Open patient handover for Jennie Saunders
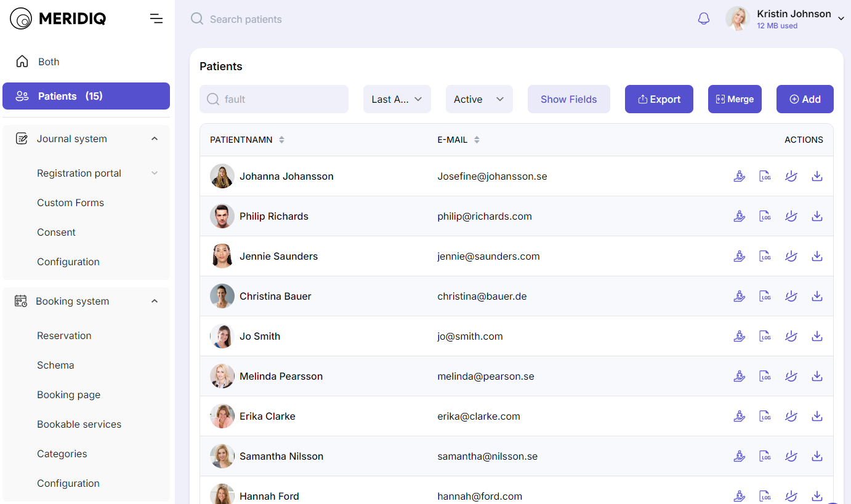The width and height of the screenshot is (851, 504). click(740, 256)
